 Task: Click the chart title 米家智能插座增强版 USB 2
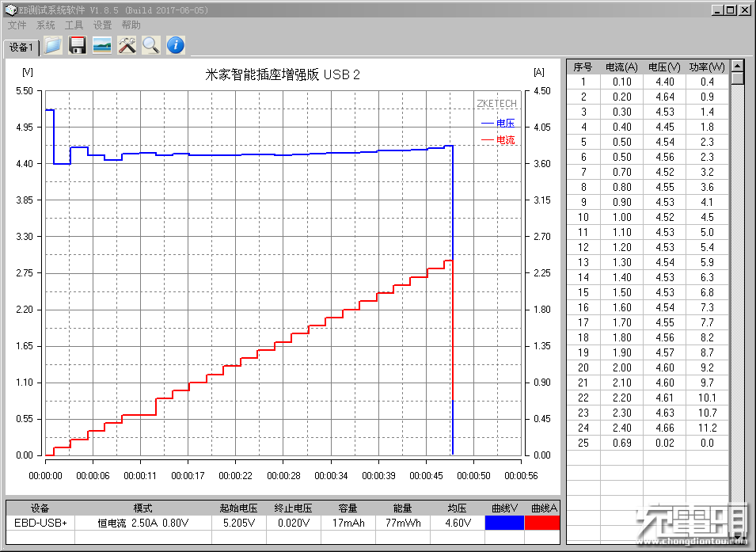[x=283, y=74]
